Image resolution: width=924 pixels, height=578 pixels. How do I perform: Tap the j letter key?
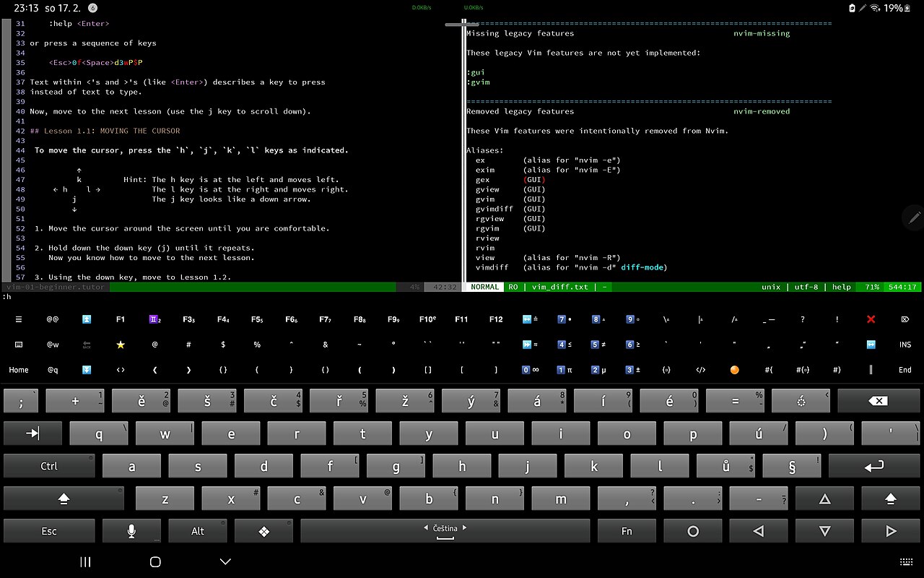pyautogui.click(x=528, y=466)
